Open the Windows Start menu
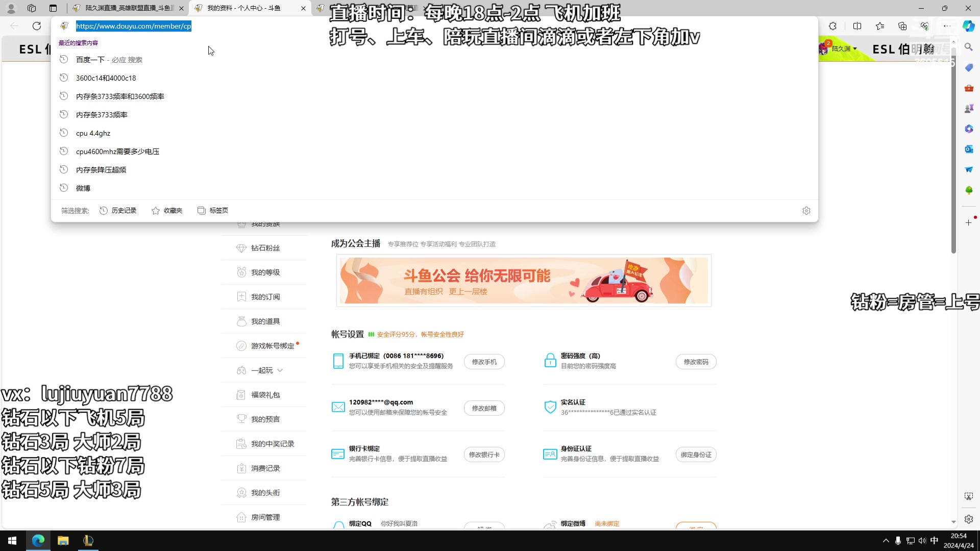The height and width of the screenshot is (551, 980). [12, 541]
